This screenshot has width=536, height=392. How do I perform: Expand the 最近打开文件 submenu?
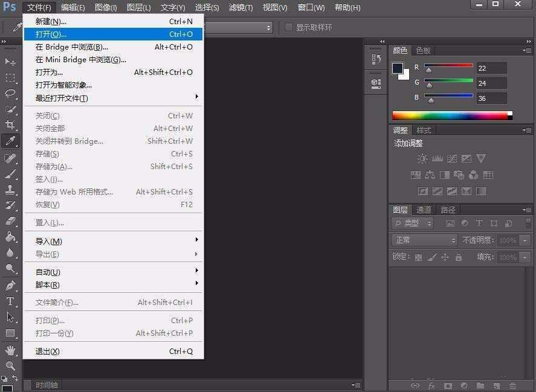(113, 98)
